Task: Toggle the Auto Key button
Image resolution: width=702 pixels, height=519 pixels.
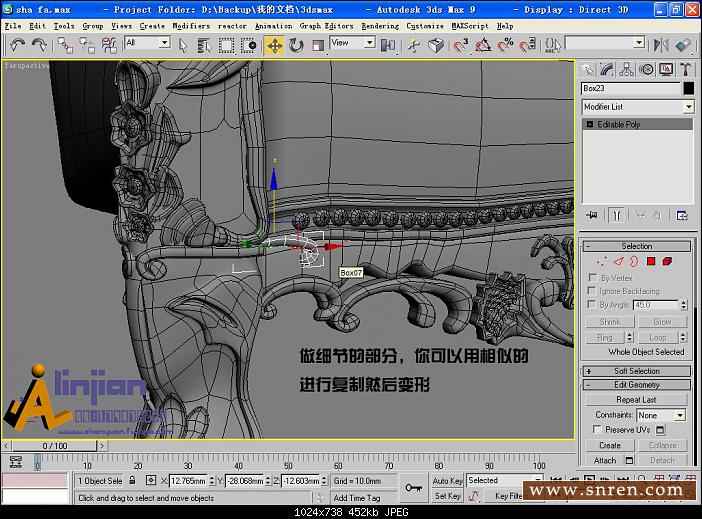Action: coord(447,480)
